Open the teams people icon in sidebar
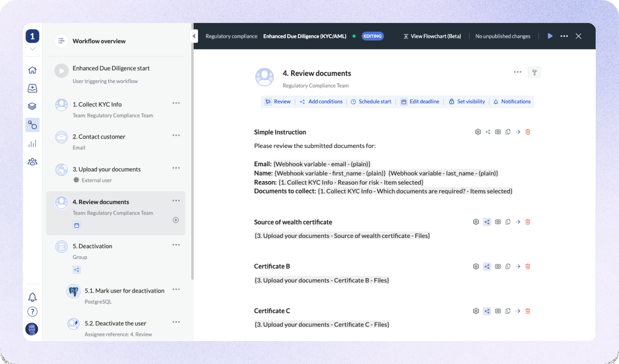 tap(32, 162)
